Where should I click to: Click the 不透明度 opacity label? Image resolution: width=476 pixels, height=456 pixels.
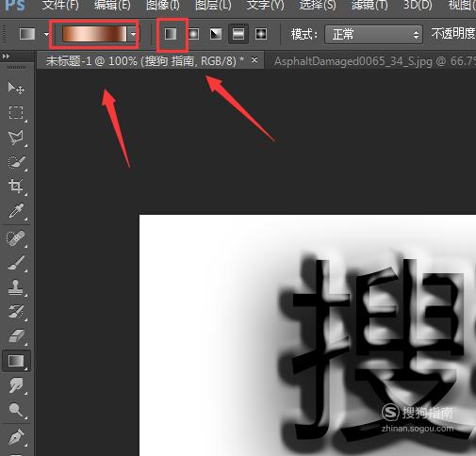click(x=453, y=34)
